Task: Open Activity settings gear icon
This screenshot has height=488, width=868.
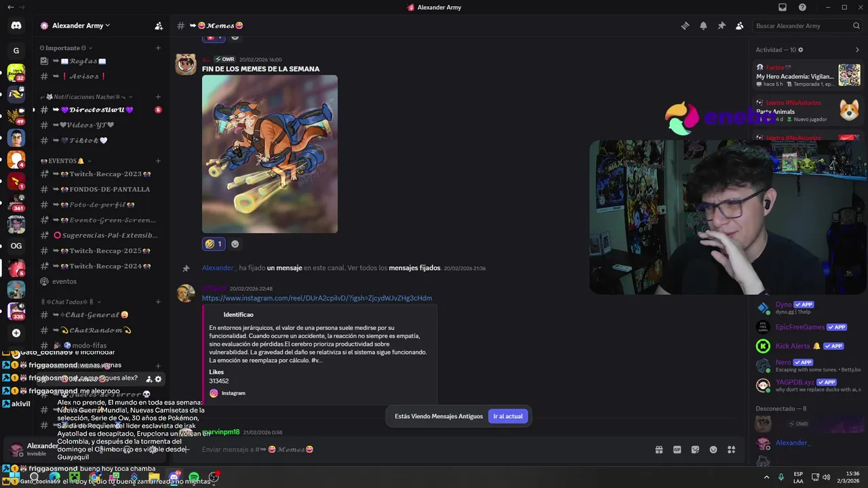Action: (801, 49)
